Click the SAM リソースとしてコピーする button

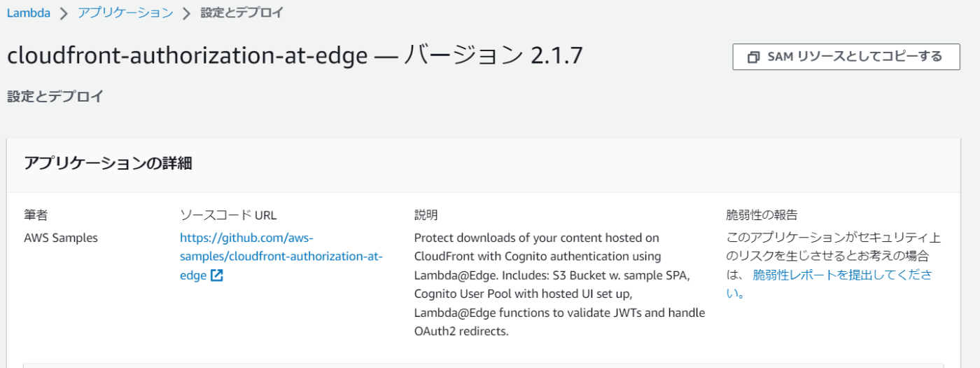click(846, 57)
